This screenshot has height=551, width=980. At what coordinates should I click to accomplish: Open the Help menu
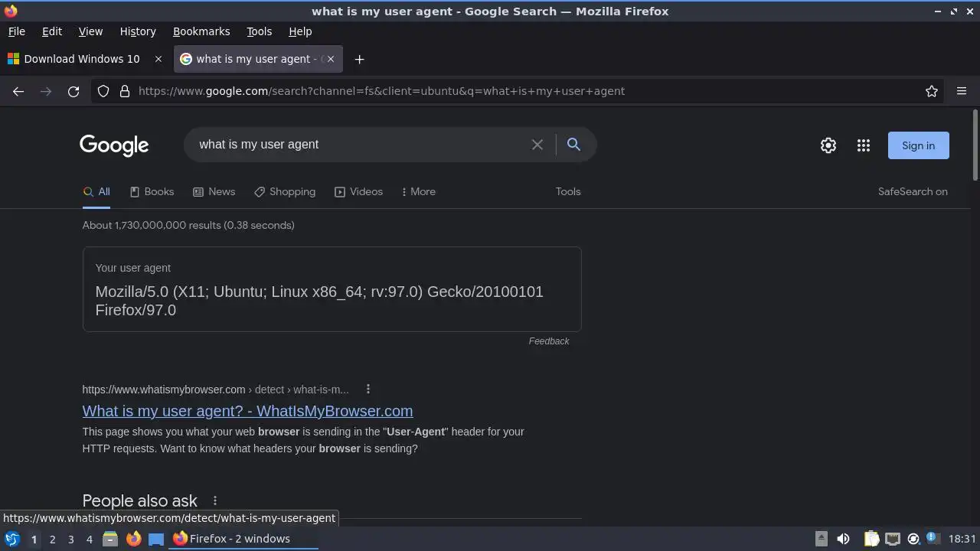click(x=300, y=31)
